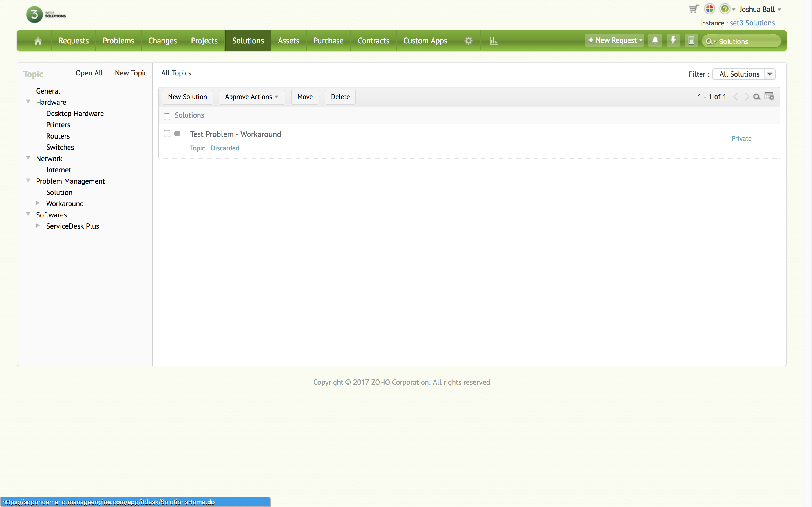Expand the Workaround topic node

coord(38,203)
